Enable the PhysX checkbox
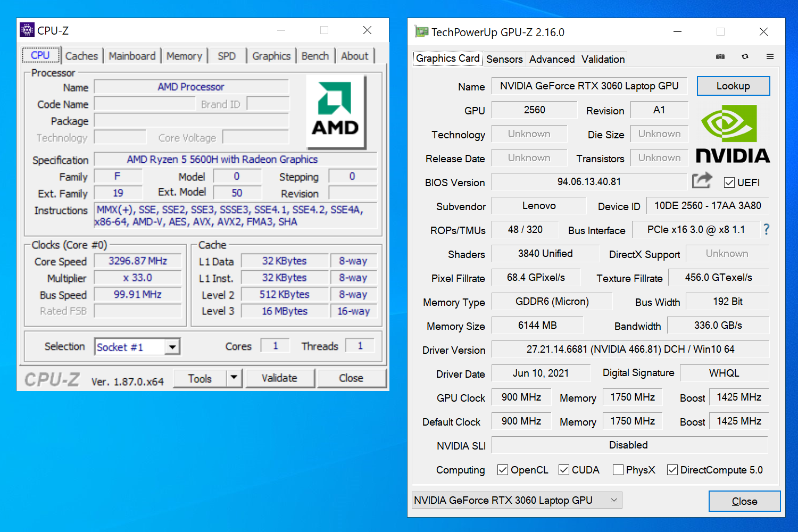798x532 pixels. point(618,470)
